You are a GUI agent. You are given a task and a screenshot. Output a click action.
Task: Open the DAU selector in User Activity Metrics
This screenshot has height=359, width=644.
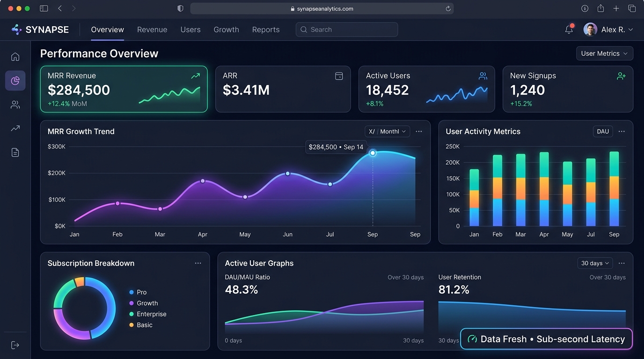tap(603, 131)
